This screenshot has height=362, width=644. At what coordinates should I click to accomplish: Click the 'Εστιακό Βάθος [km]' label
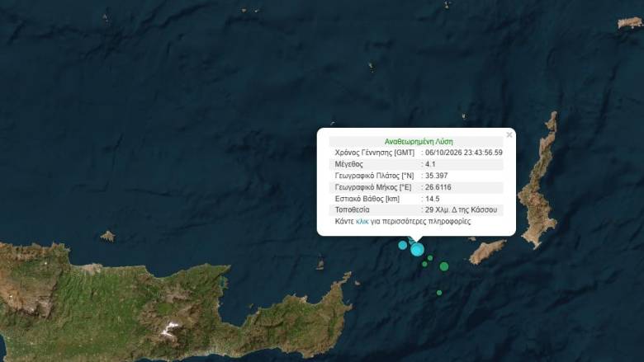(367, 199)
